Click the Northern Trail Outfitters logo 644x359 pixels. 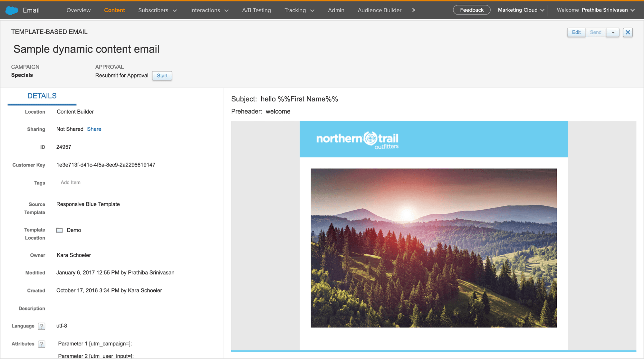coord(357,140)
